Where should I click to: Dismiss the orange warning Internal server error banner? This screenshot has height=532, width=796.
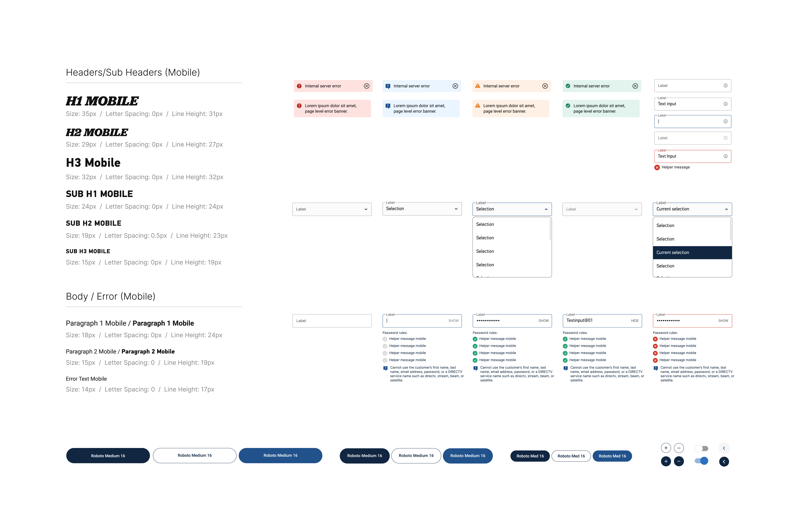(545, 86)
